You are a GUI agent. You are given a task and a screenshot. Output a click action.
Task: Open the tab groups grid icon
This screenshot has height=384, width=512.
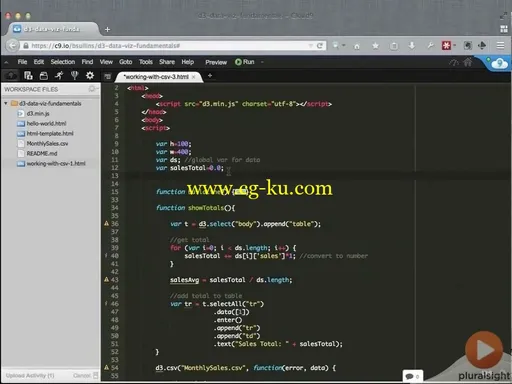pyautogui.click(x=504, y=29)
